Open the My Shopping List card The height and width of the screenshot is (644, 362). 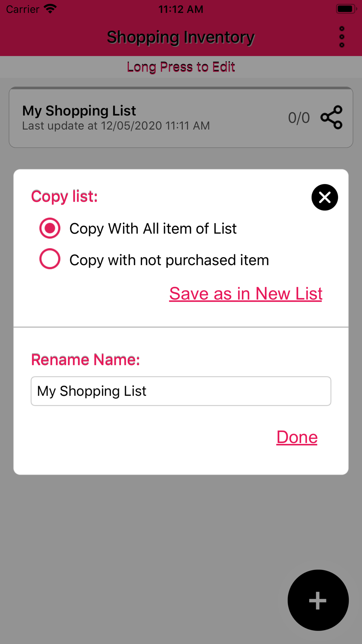[x=181, y=117]
